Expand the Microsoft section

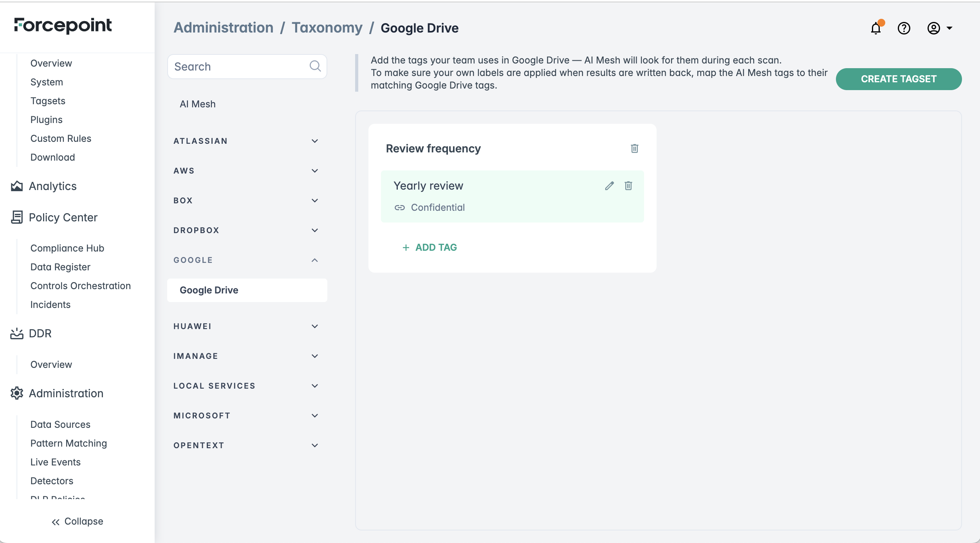point(314,416)
